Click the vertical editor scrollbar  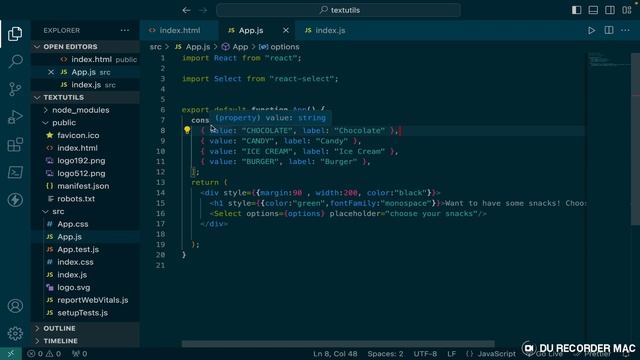pos(635,139)
